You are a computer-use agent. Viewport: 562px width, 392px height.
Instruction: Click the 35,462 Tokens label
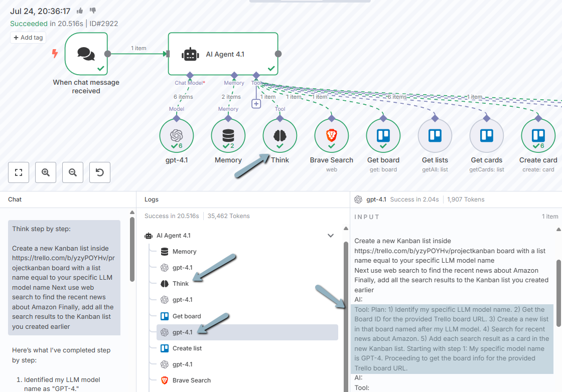(229, 216)
